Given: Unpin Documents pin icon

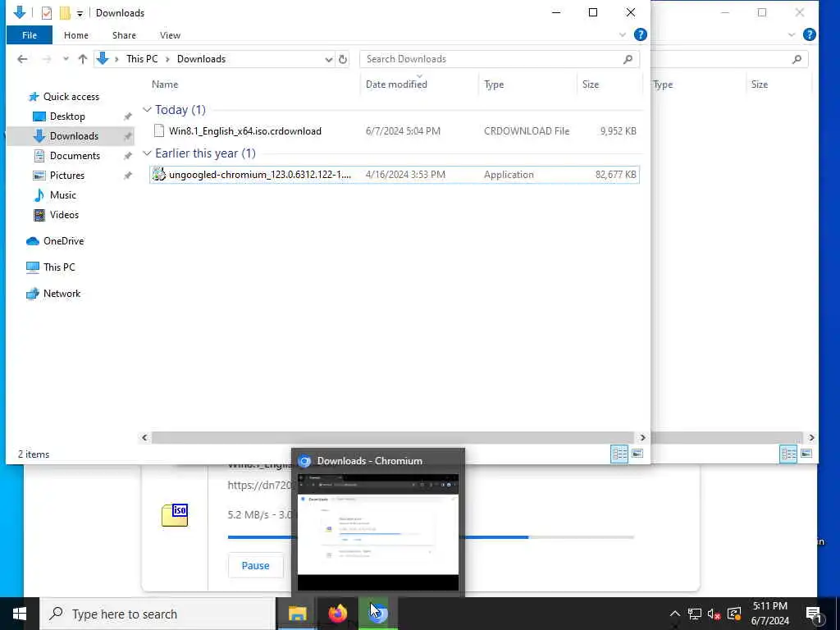Looking at the screenshot, I should coord(127,156).
